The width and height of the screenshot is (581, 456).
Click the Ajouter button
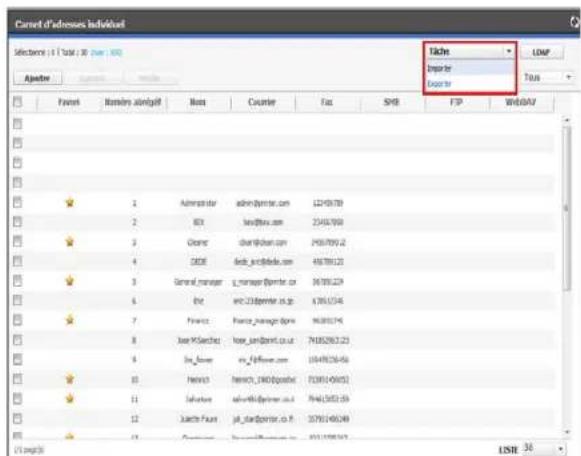[x=37, y=78]
